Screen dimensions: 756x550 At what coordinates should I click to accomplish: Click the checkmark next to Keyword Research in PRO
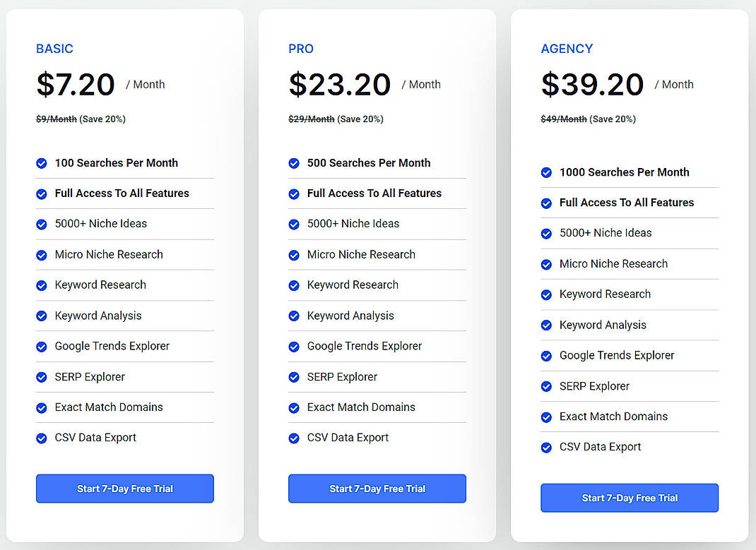(294, 285)
